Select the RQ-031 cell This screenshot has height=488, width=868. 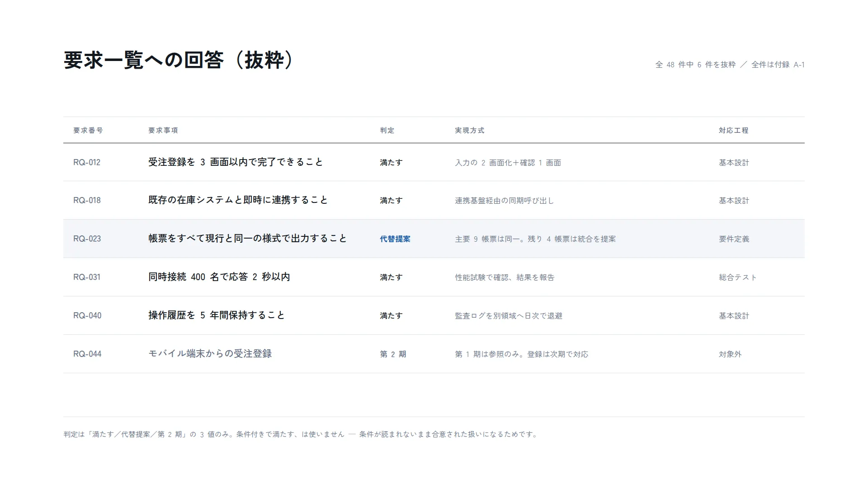click(x=87, y=277)
